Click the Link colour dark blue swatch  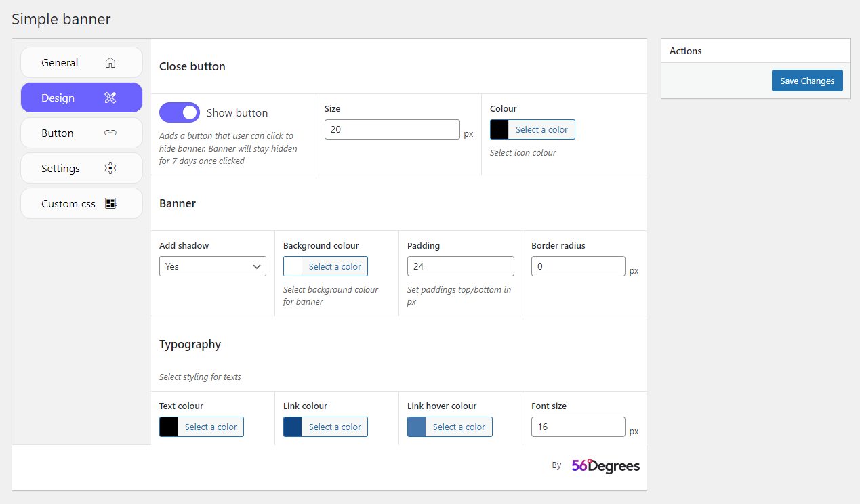(293, 427)
